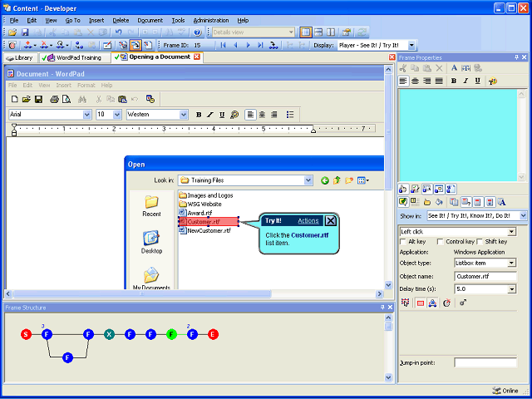Open the Show in dropdown
Screen dimensions: 532x399
523,215
